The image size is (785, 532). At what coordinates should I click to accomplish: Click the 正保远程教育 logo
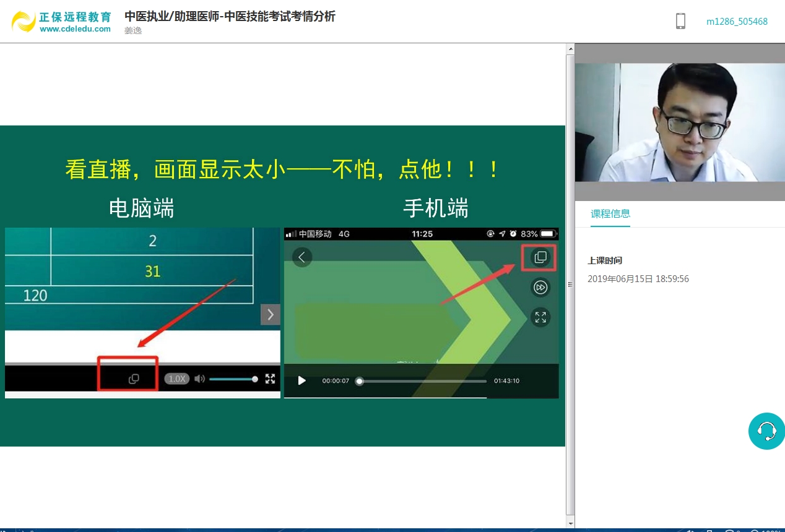(61, 22)
